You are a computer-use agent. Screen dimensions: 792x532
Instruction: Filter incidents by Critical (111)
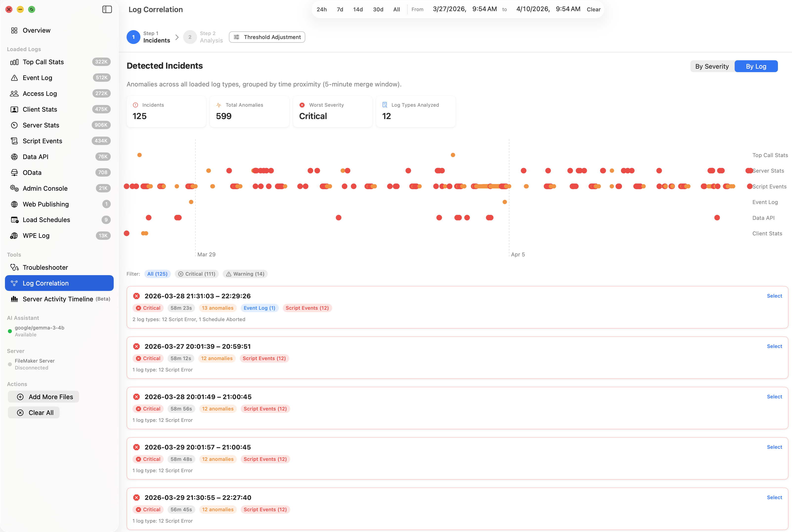[197, 274]
